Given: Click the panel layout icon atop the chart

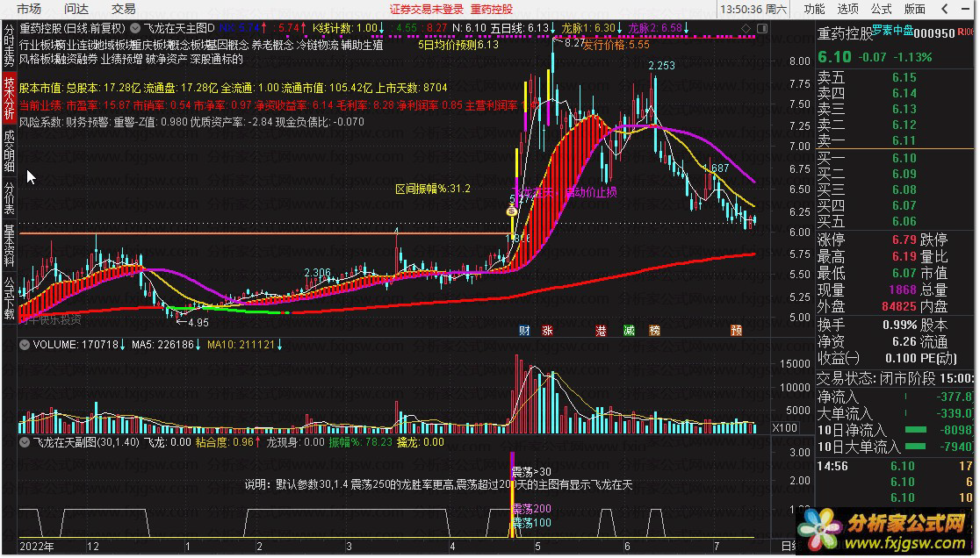Looking at the screenshot, I should coord(762,29).
